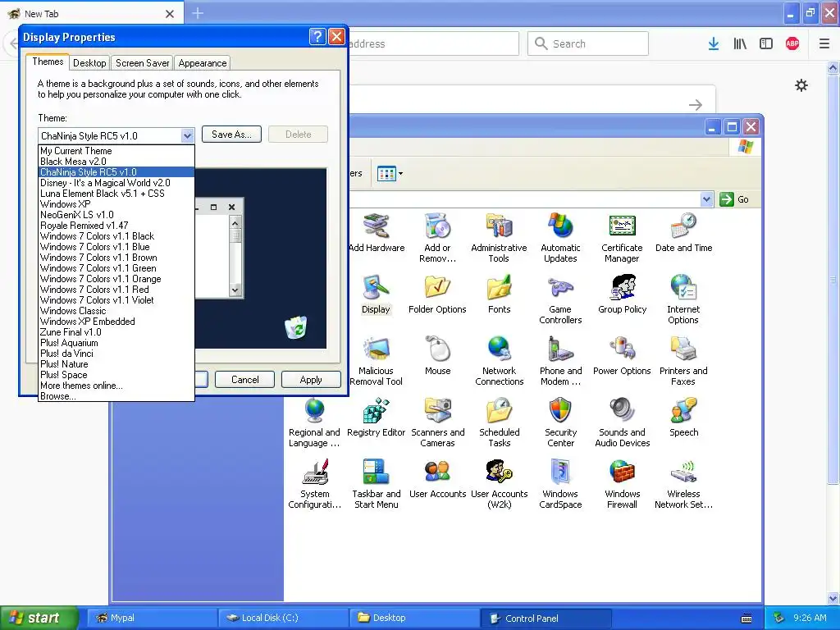Open Internet Options icon
The image size is (840, 630).
point(683,299)
